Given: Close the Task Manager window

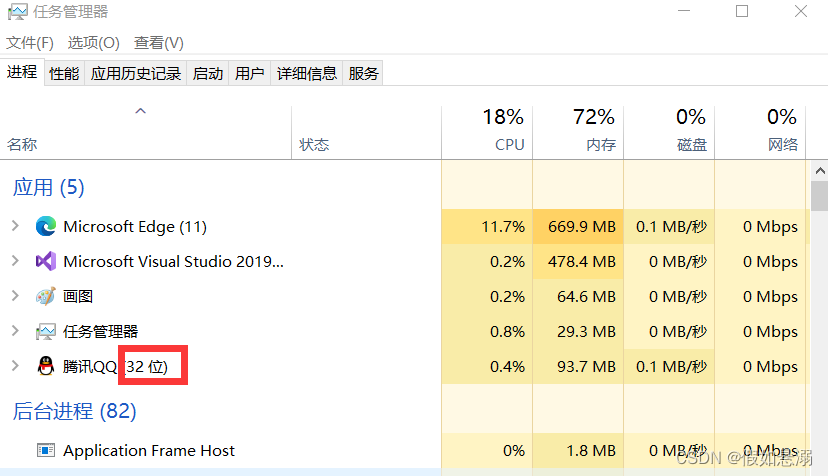Looking at the screenshot, I should pos(801,11).
